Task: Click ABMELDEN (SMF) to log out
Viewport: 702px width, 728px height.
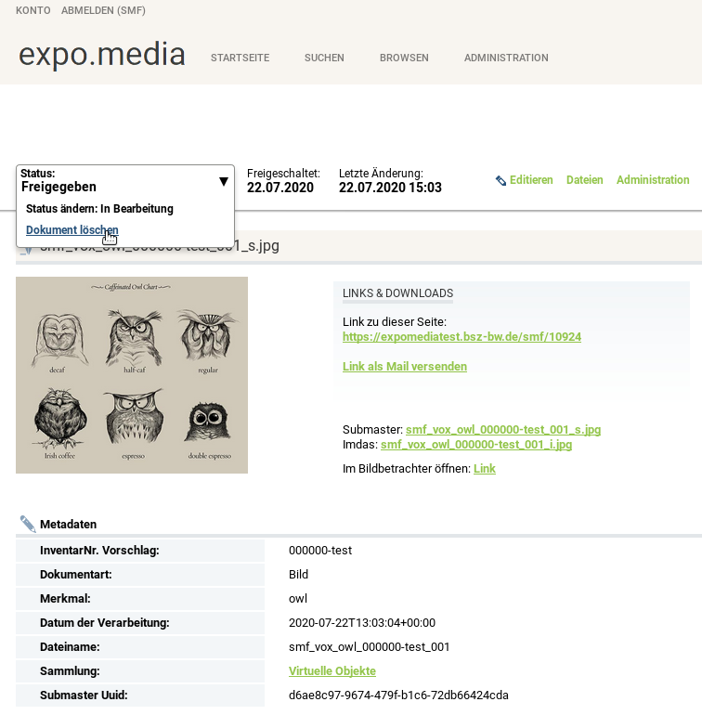Action: pos(103,10)
